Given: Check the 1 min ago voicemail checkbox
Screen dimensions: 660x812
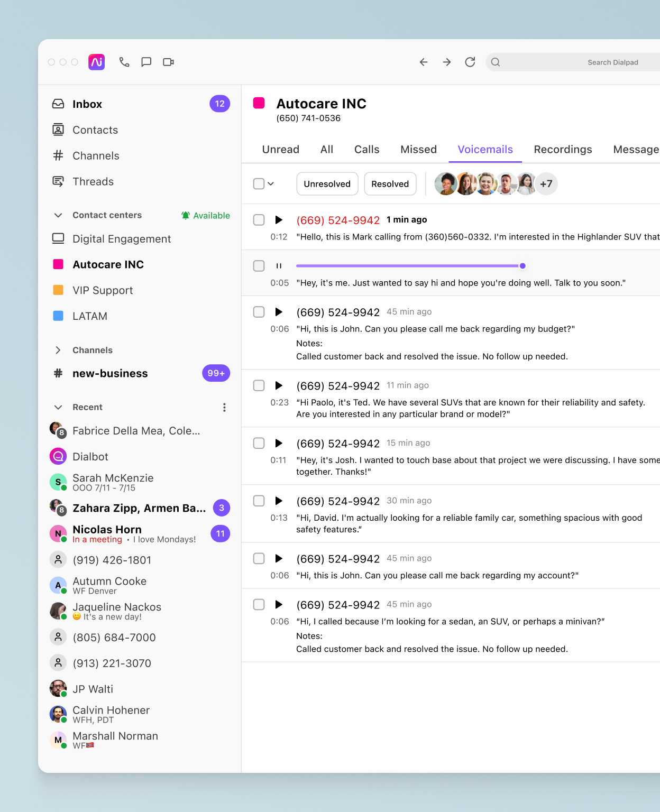Looking at the screenshot, I should (x=259, y=220).
